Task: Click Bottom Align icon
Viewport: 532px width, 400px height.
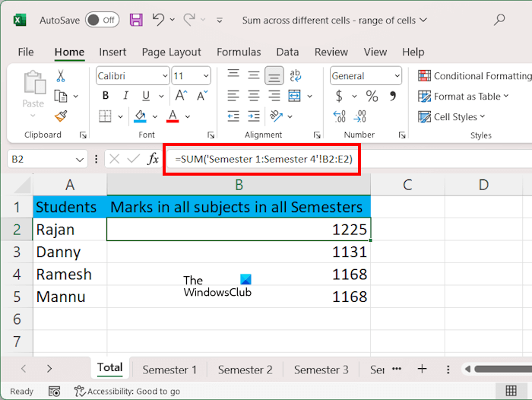Action: [274, 75]
